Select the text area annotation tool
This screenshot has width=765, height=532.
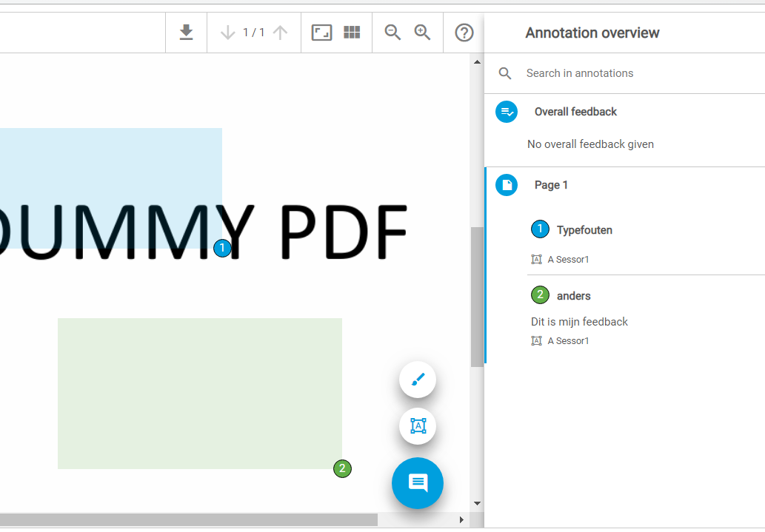coord(418,426)
